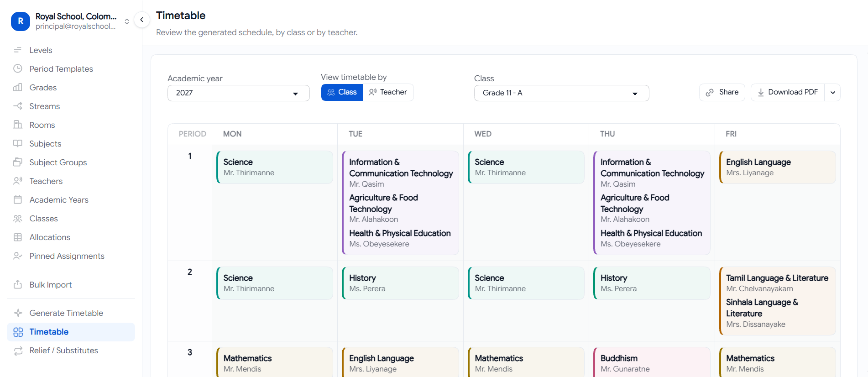Viewport: 868px width, 377px height.
Task: Click Thursday period 3 Buddhism card
Action: pyautogui.click(x=652, y=362)
